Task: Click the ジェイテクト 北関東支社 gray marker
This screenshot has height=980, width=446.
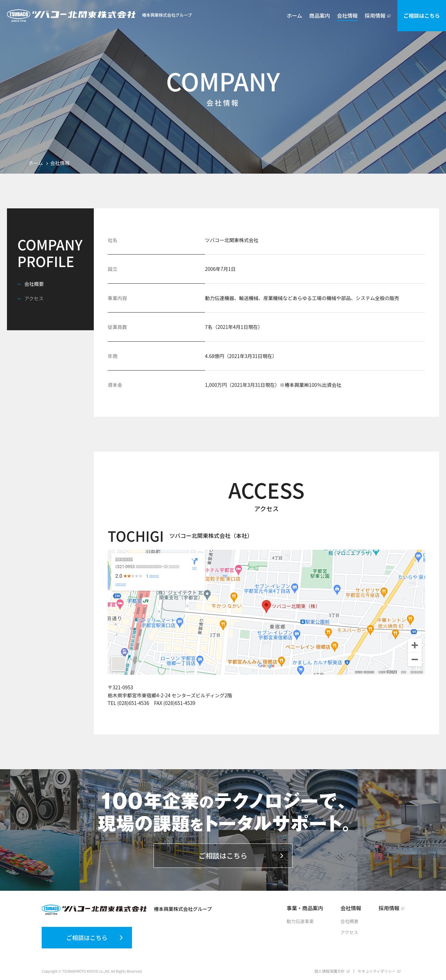Action: coord(207,594)
